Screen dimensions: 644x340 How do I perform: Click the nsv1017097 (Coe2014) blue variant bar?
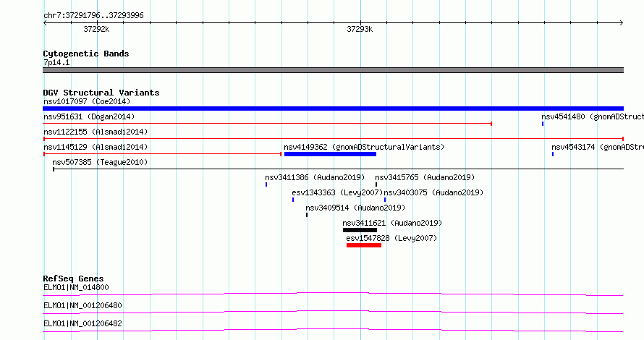(333, 109)
